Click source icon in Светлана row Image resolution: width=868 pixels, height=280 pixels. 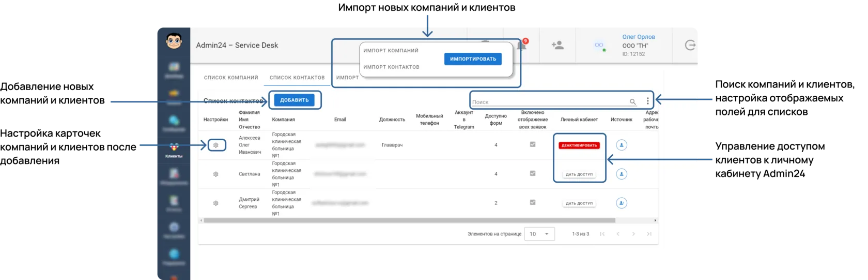[622, 174]
